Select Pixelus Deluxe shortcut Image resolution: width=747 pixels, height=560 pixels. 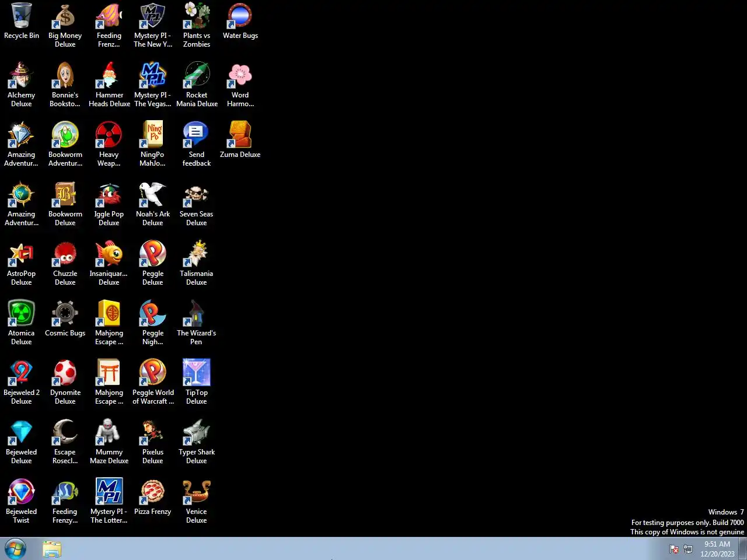(x=153, y=432)
